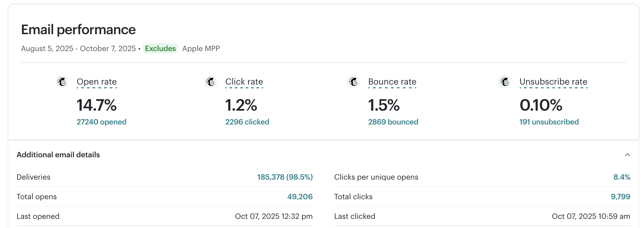Click the Freddie icon beside Bounce rate
The width and height of the screenshot is (644, 228).
pyautogui.click(x=353, y=82)
